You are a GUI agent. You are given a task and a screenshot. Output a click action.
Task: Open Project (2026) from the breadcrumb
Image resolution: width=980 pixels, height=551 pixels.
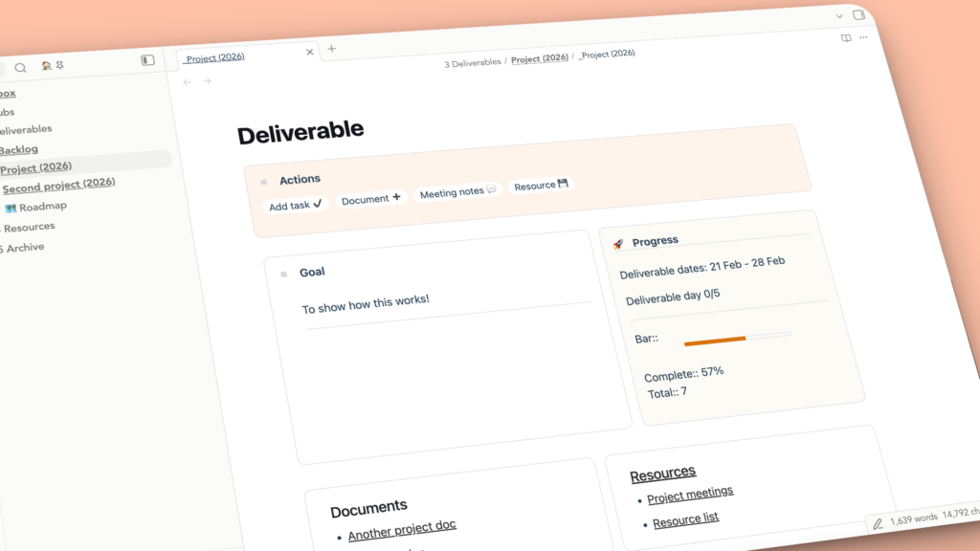(538, 58)
